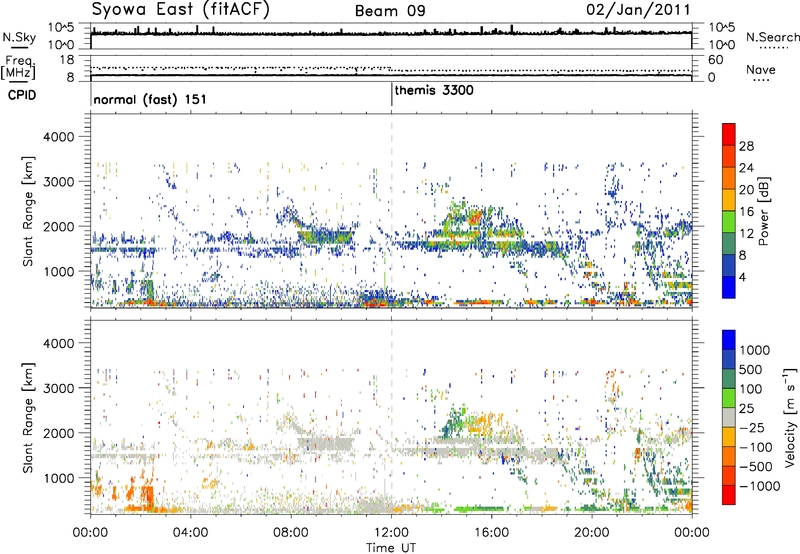Click the 'Time UT' axis title
Image resolution: width=800 pixels, height=554 pixels.
[391, 547]
